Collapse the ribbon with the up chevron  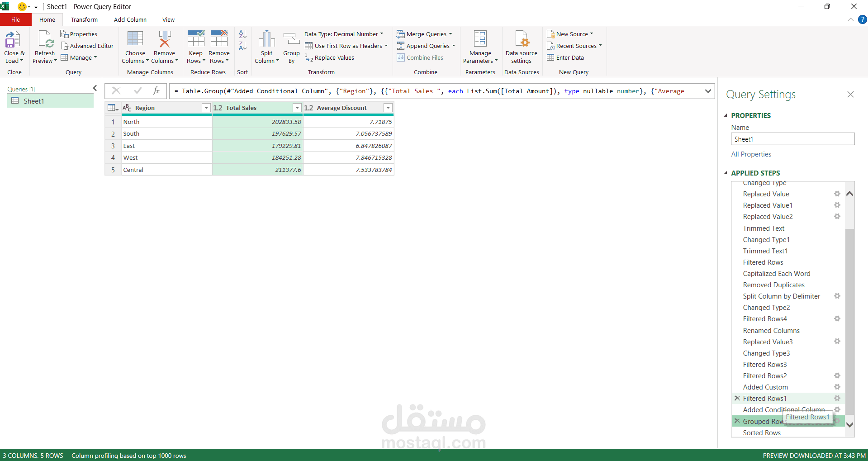851,19
